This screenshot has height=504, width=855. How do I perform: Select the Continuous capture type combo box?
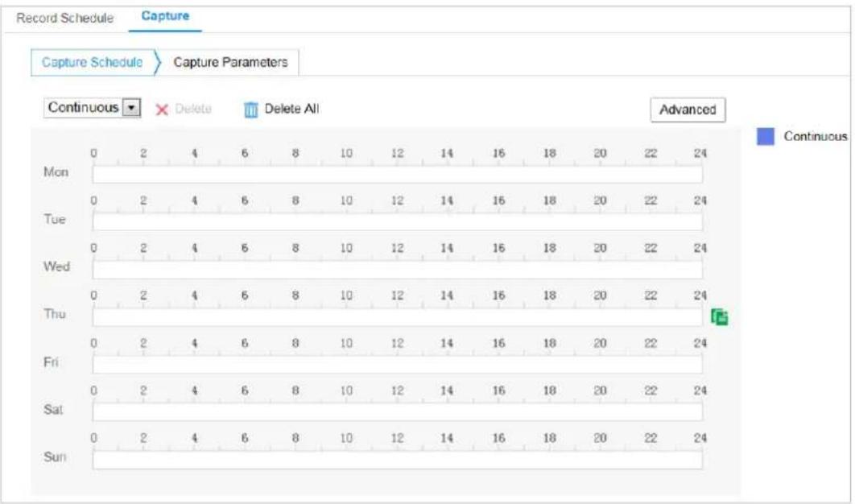pyautogui.click(x=92, y=107)
